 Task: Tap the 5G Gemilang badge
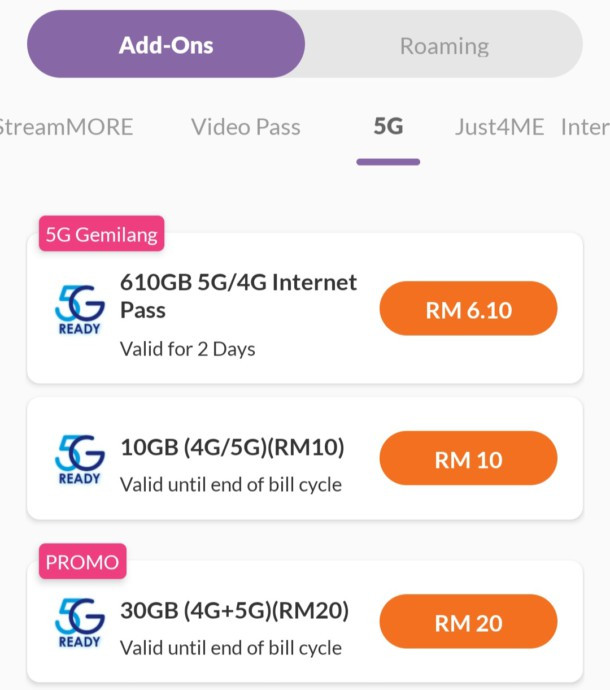coord(101,235)
